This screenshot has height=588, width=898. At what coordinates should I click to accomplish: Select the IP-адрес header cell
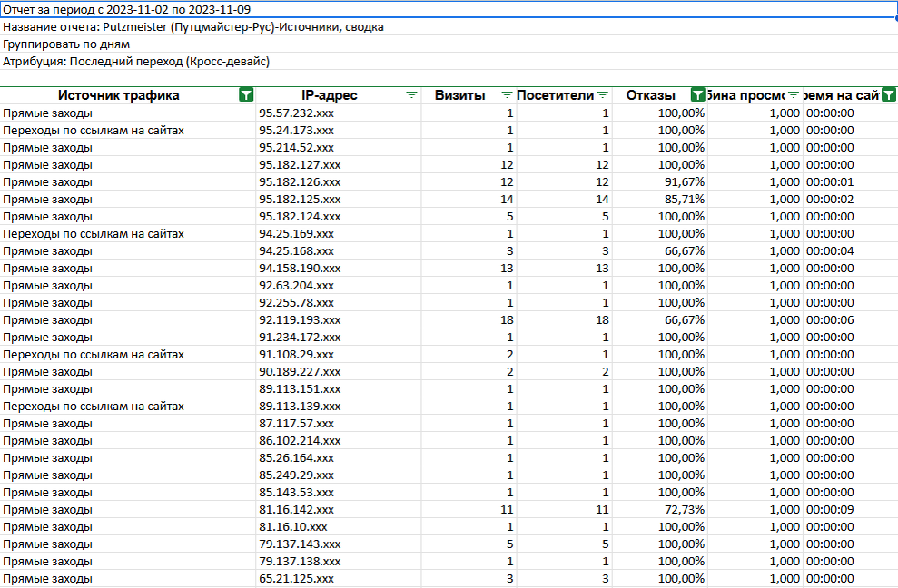pos(339,95)
